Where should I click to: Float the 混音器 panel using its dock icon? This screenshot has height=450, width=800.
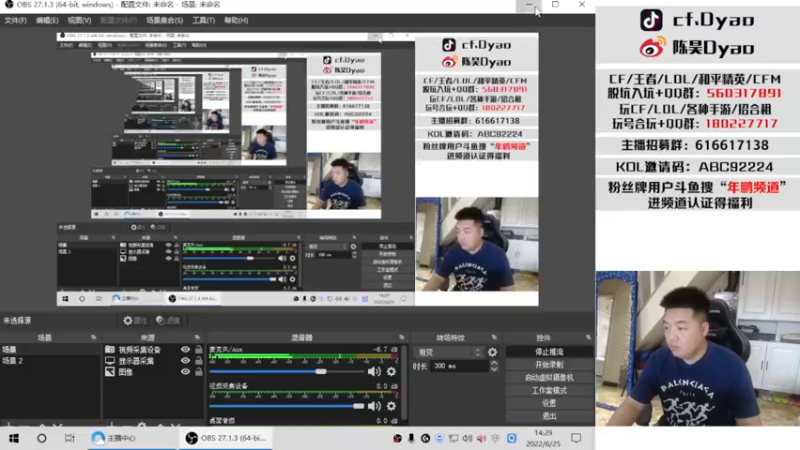402,338
